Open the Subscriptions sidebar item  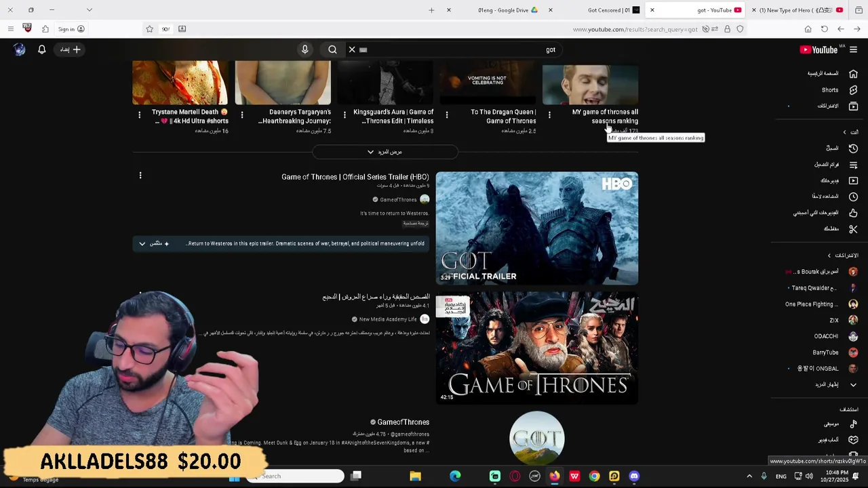837,106
